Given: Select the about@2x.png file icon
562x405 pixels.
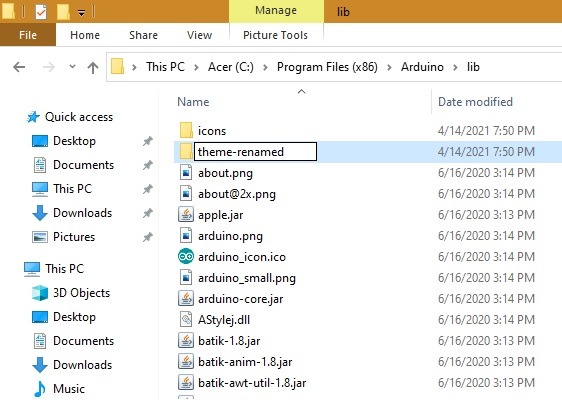Looking at the screenshot, I should [x=186, y=194].
